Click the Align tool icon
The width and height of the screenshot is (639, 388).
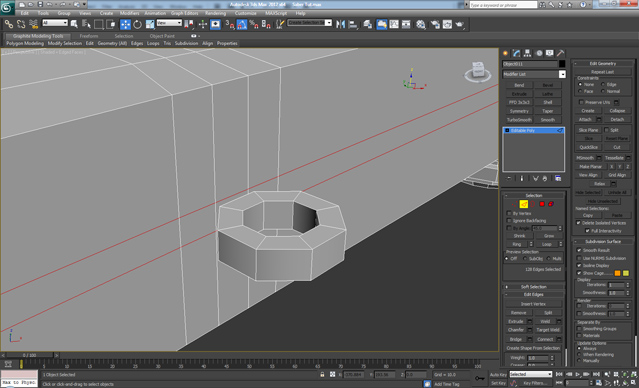353,24
